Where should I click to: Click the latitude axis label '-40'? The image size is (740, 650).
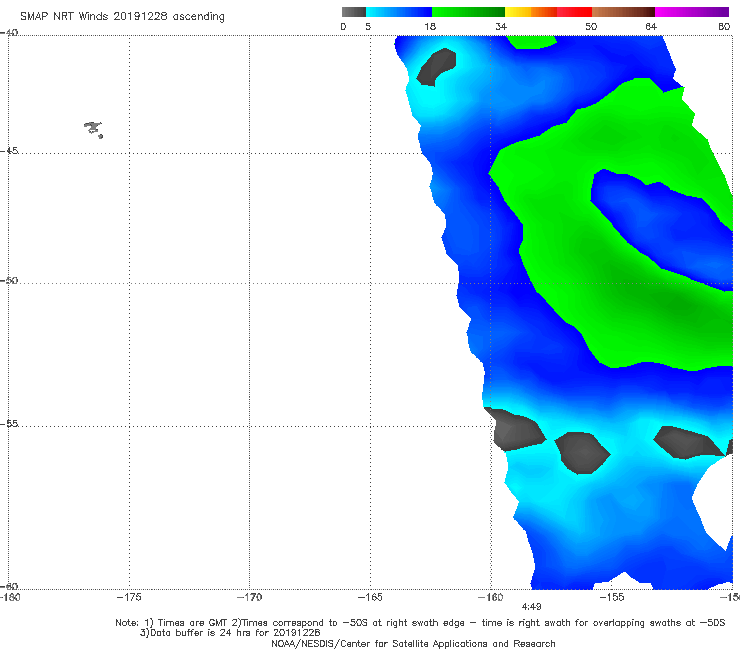tap(9, 33)
